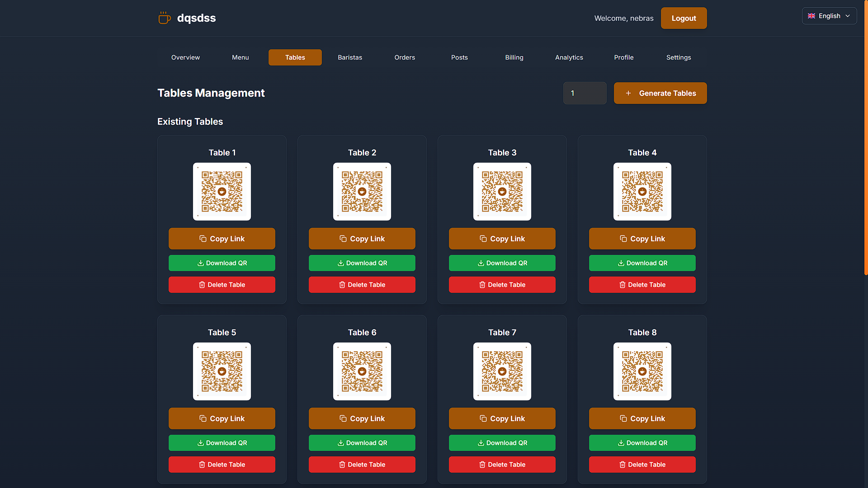Image resolution: width=868 pixels, height=488 pixels.
Task: Click the trash icon on Table 3's Delete Table
Action: pyautogui.click(x=482, y=285)
